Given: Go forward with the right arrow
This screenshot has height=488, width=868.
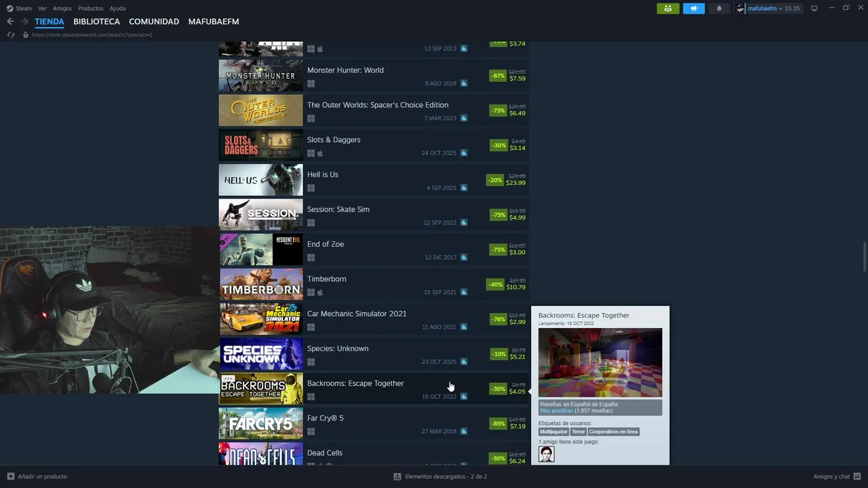Looking at the screenshot, I should (24, 22).
